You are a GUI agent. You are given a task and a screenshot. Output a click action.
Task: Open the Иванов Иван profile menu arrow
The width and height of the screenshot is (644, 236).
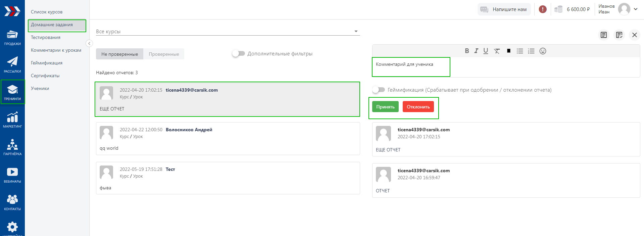coord(636,9)
